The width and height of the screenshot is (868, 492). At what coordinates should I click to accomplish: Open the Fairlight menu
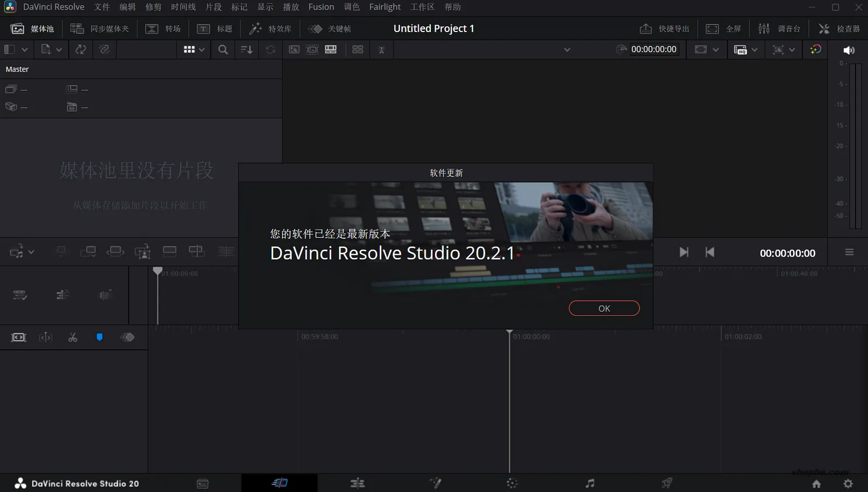coord(385,7)
